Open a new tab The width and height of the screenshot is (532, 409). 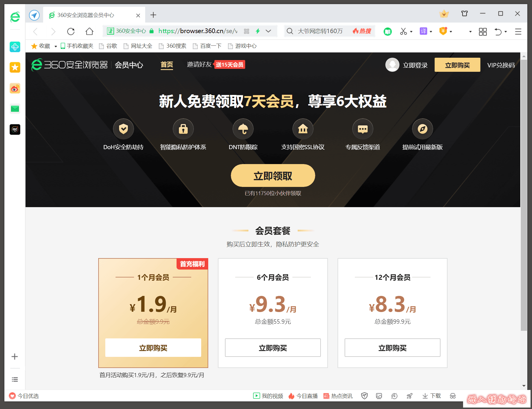click(x=153, y=15)
